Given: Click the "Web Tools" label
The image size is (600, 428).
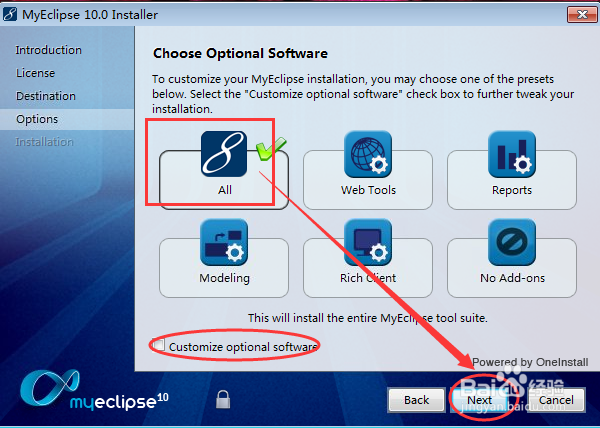Looking at the screenshot, I should pos(368,190).
